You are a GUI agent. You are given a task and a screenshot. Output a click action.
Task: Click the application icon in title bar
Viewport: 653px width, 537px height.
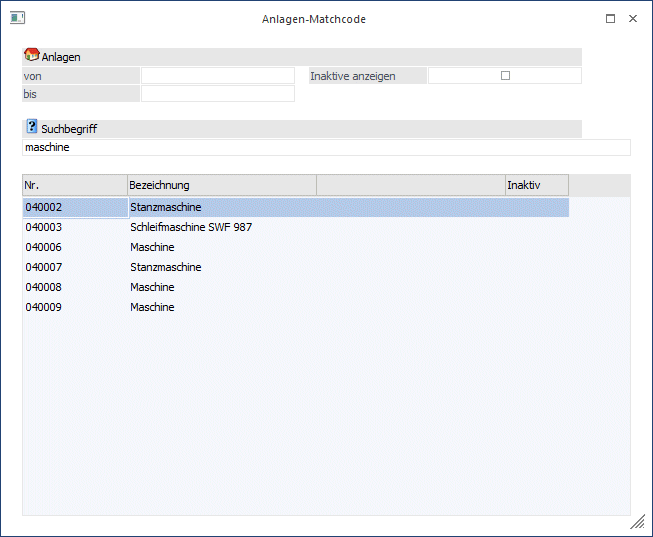point(17,19)
